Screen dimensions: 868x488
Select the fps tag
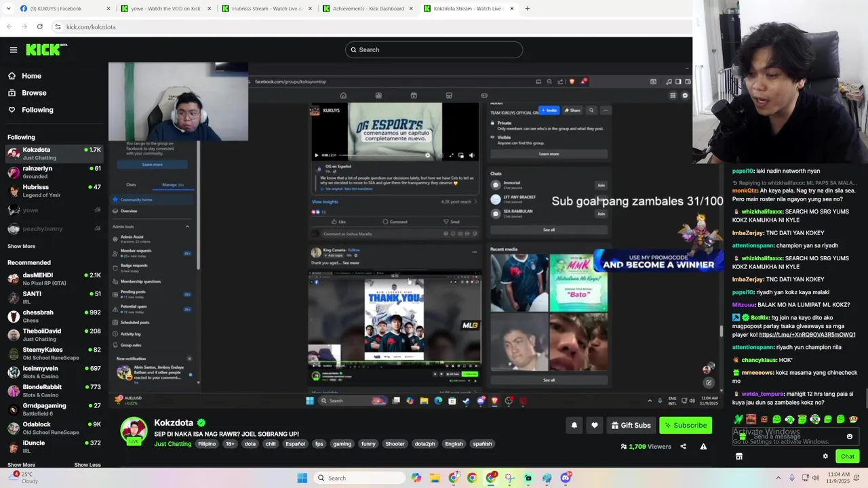[319, 444]
